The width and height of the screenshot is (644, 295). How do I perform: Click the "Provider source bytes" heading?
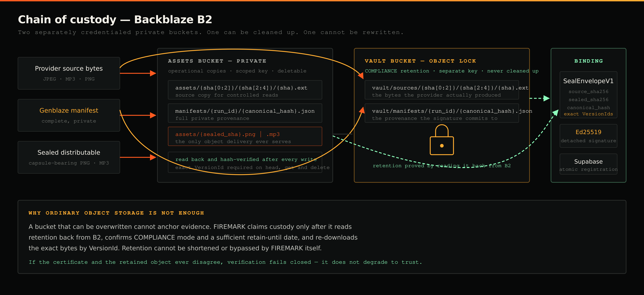(x=69, y=68)
